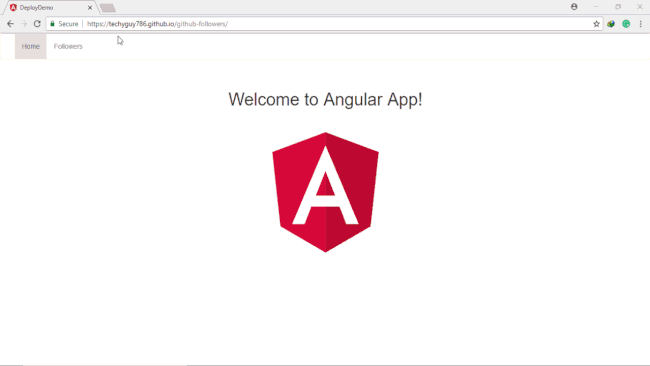Open a new browser tab

tap(108, 8)
